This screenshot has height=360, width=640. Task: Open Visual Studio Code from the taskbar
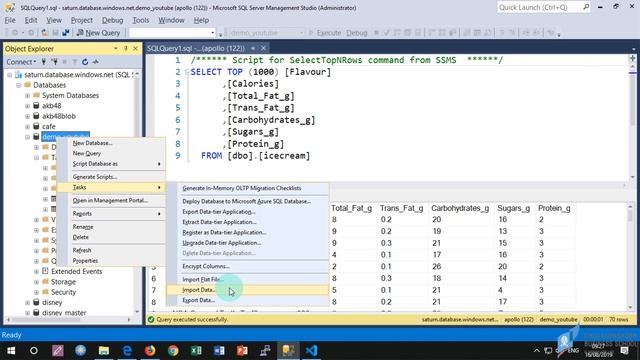click(x=311, y=351)
